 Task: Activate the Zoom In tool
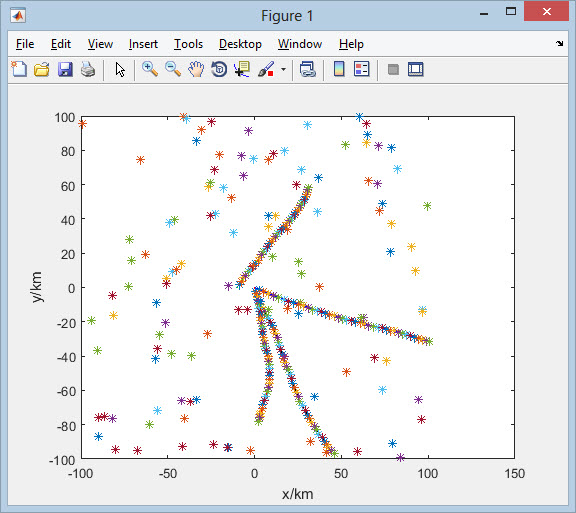point(150,69)
